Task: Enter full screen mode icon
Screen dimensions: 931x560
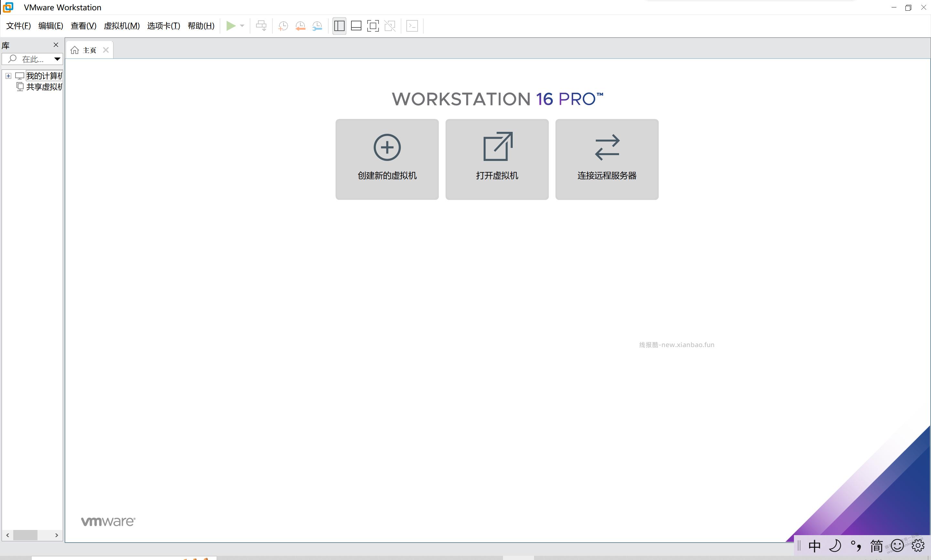Action: tap(373, 26)
